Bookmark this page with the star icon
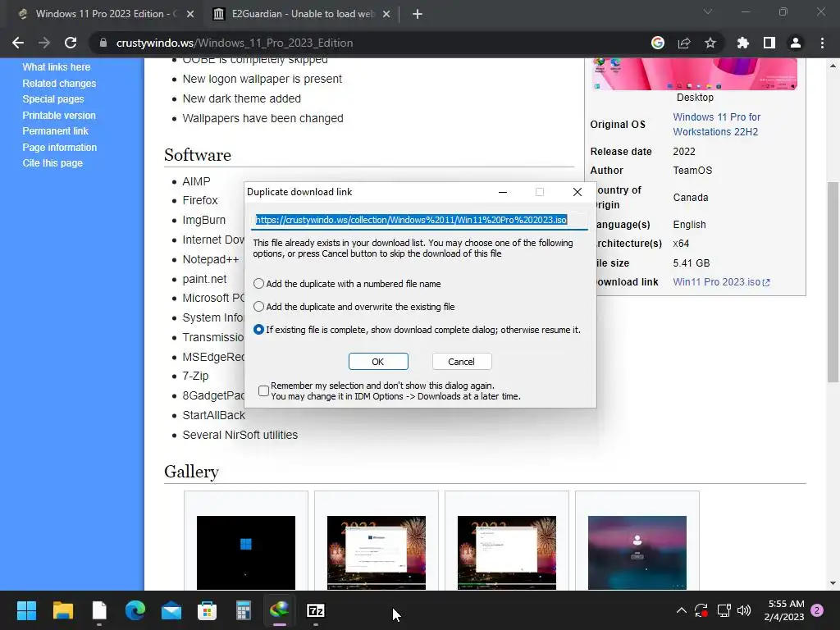 (710, 43)
